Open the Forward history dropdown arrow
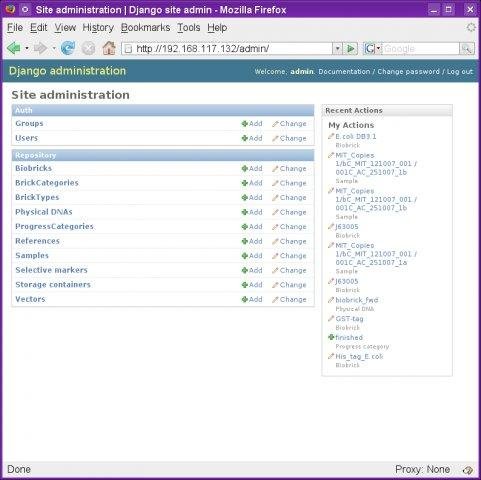Image resolution: width=481 pixels, height=480 pixels. (x=54, y=49)
